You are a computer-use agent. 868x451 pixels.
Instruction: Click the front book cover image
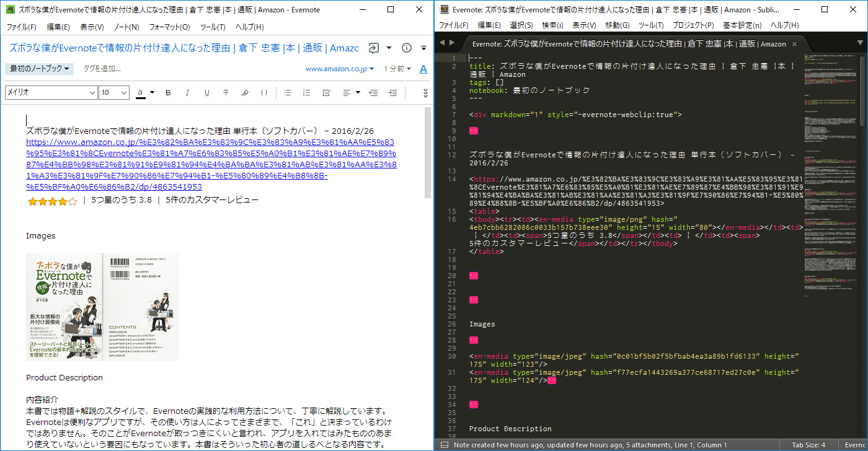point(64,307)
